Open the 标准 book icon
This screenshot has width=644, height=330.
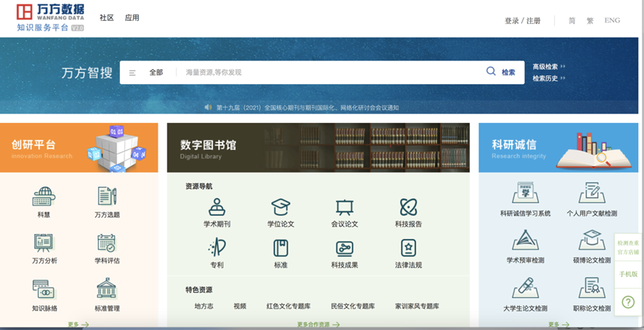[x=281, y=248]
